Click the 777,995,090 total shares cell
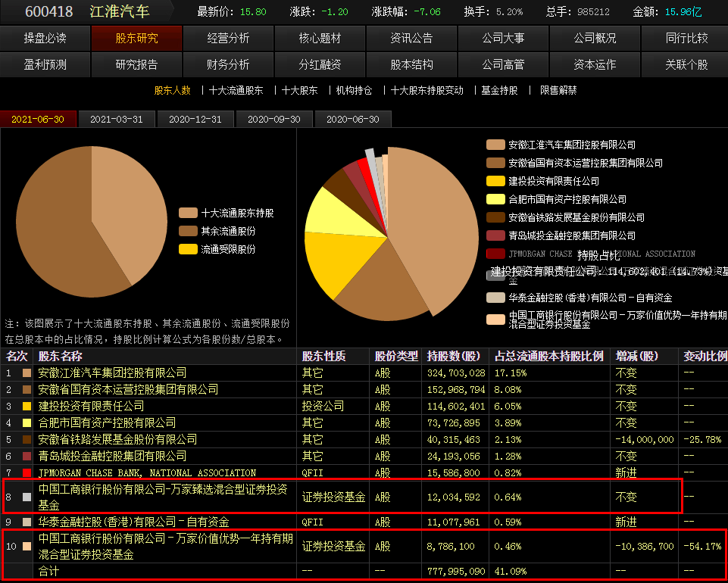Screen dimensions: 728x583 coord(456,572)
